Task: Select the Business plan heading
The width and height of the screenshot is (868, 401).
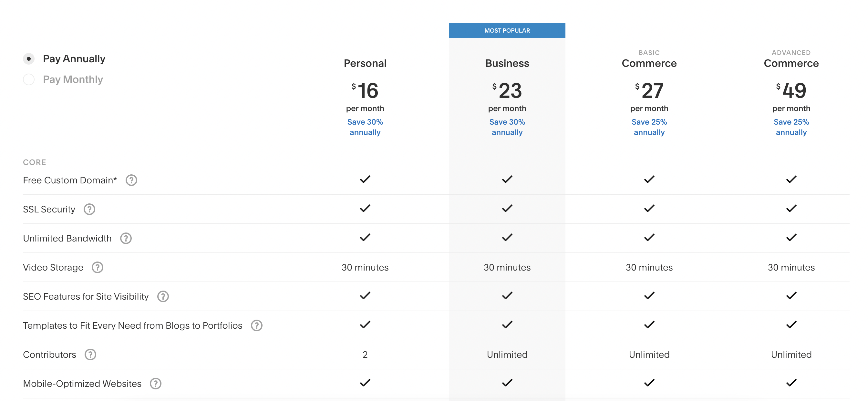Action: 507,63
